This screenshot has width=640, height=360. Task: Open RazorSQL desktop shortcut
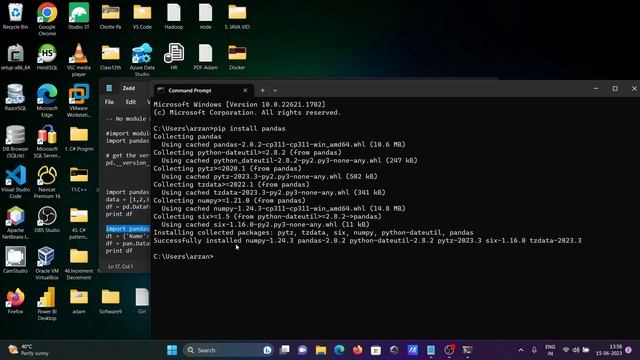point(16,98)
